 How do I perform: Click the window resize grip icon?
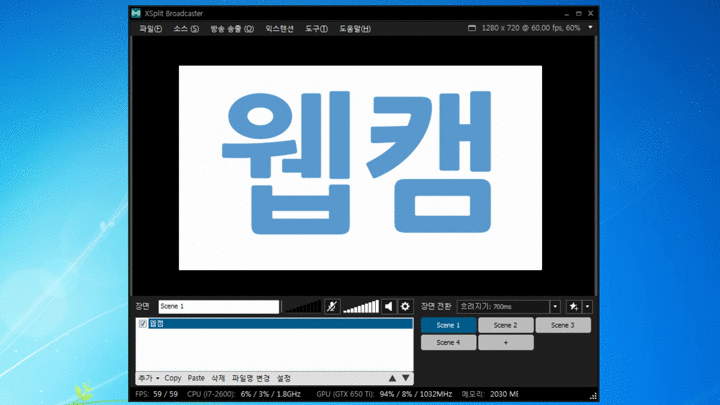click(593, 396)
